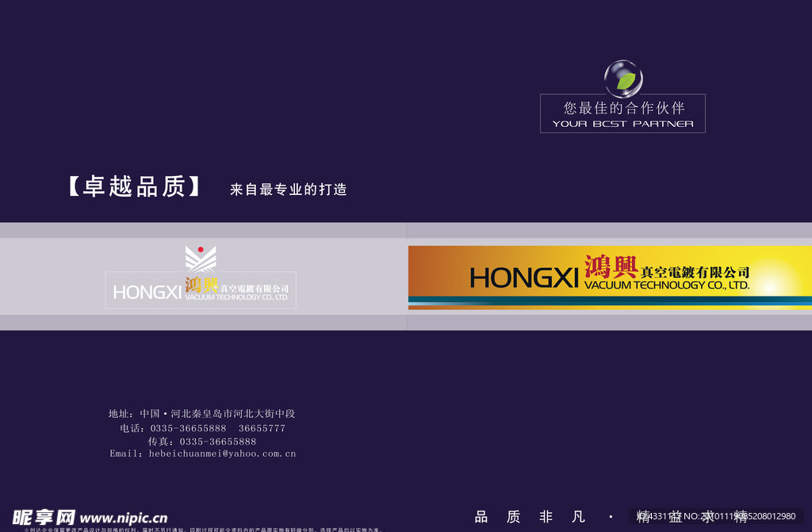The image size is (812, 532).
Task: Select the text YOUR BCST PARTNER
Action: click(x=623, y=124)
